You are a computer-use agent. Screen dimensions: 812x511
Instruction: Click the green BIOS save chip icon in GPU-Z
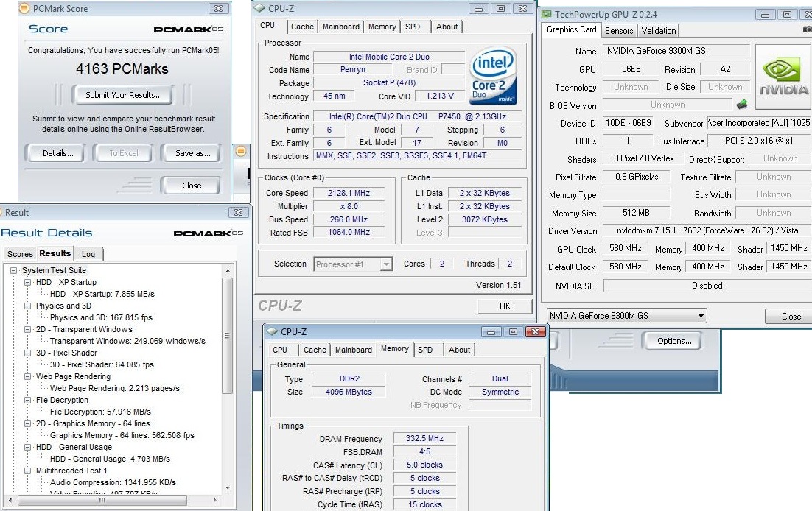pyautogui.click(x=741, y=105)
